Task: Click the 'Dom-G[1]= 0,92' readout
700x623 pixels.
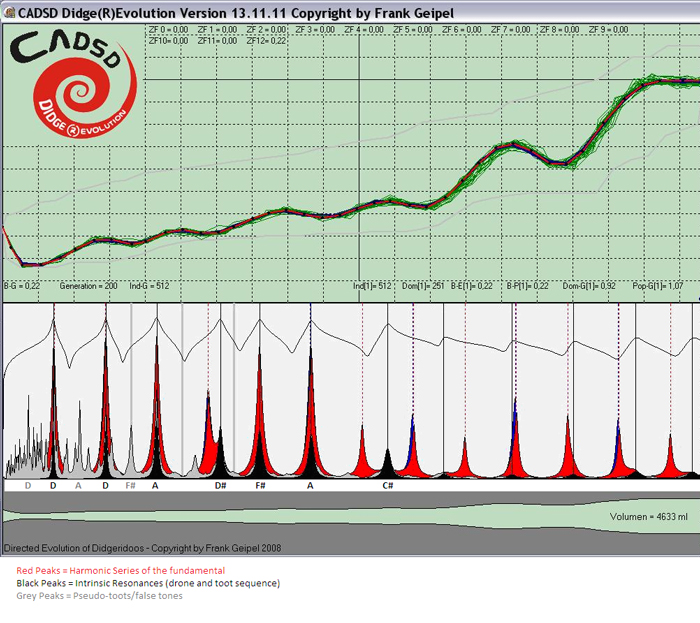Action: pos(589,286)
